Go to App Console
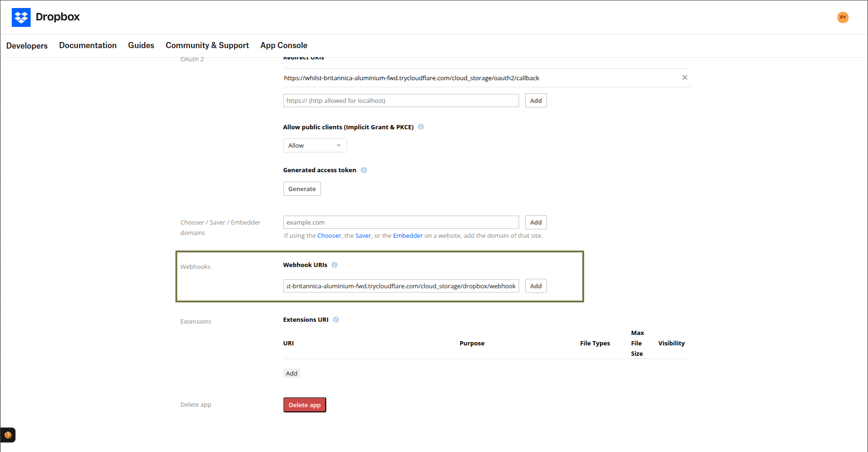This screenshot has width=868, height=452. [284, 45]
